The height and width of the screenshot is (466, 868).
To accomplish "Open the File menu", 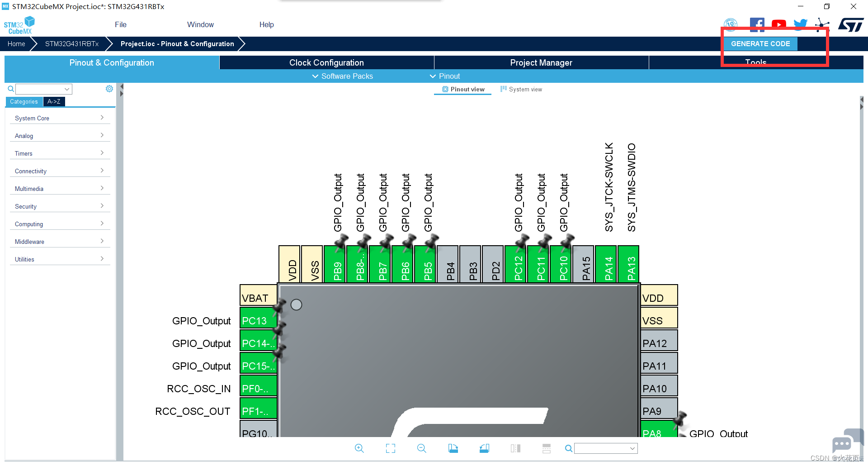I will pyautogui.click(x=121, y=24).
